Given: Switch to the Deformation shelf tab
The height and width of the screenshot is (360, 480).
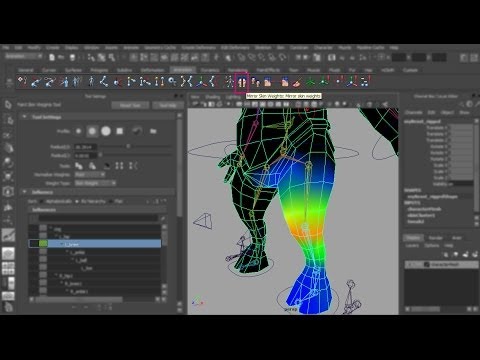Looking at the screenshot, I should (152, 70).
